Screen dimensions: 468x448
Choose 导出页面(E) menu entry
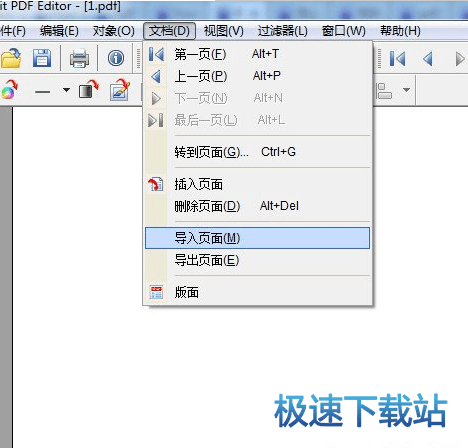(257, 260)
